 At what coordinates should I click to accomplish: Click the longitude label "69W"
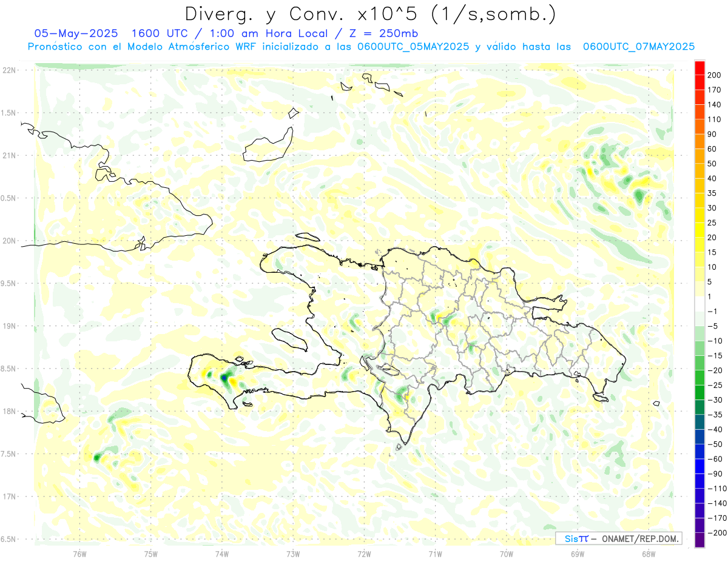pos(578,554)
